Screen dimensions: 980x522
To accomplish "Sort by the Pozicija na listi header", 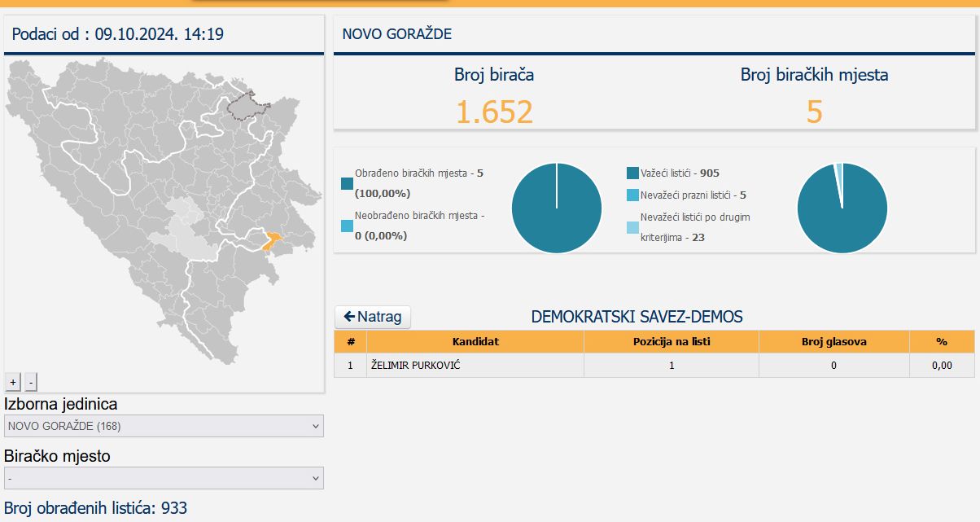I will point(671,342).
